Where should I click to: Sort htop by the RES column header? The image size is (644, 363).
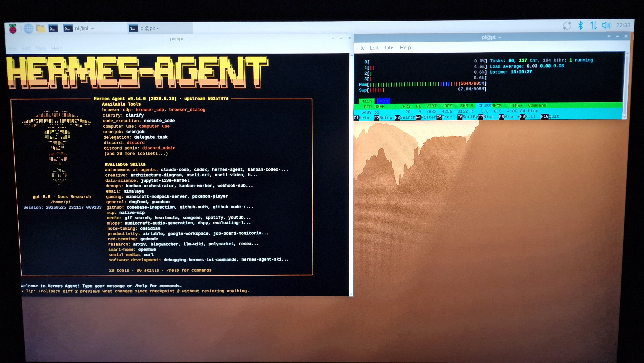(448, 106)
